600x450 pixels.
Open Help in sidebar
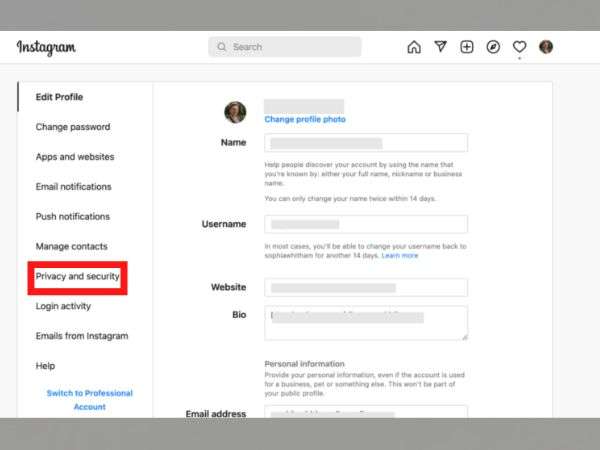pyautogui.click(x=45, y=366)
